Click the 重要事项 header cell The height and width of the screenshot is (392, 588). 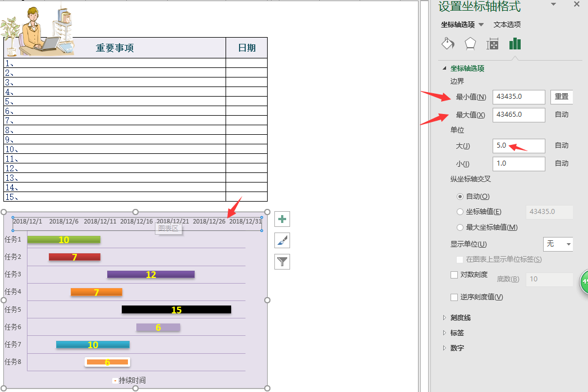[115, 48]
